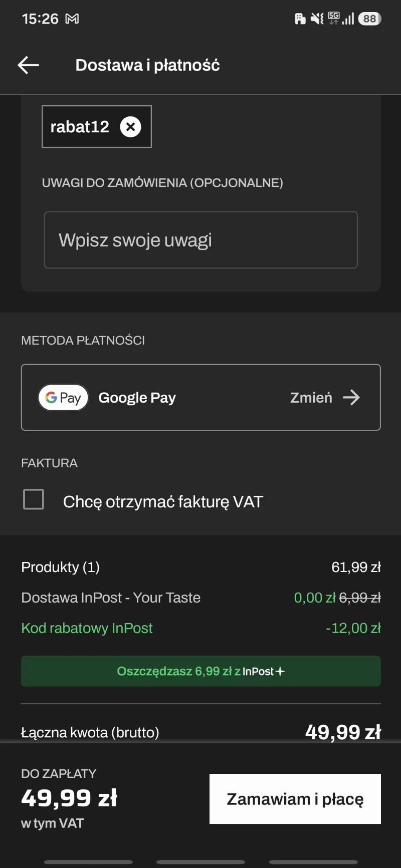Tap the muted sound status icon
Screen dimensions: 401x868
click(x=317, y=19)
